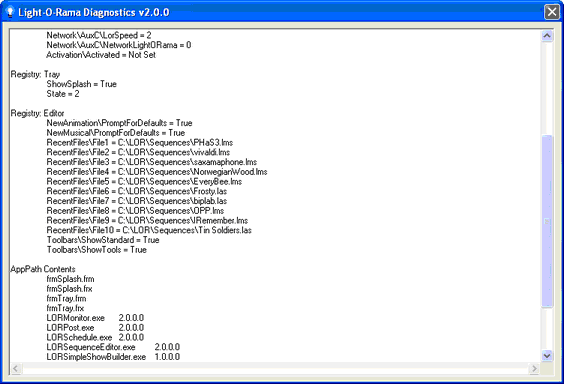The image size is (564, 384).
Task: Click the RecentFiles\File5 EveryBee.lms line
Action: [144, 181]
